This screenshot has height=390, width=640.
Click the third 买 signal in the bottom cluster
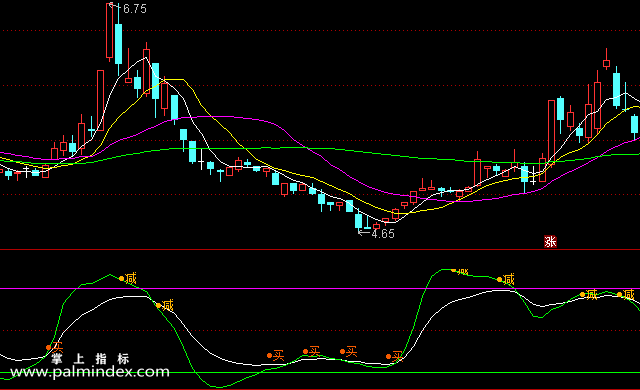(x=351, y=351)
